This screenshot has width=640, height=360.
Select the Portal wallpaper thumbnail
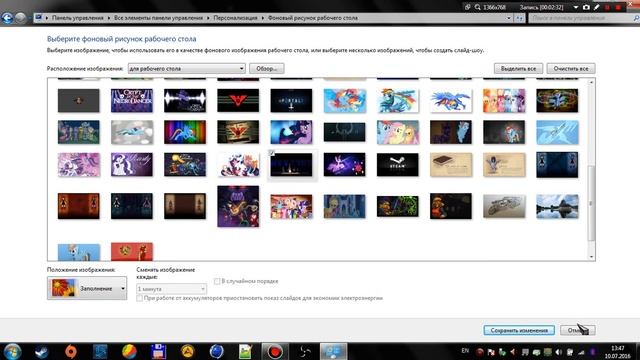[291, 100]
